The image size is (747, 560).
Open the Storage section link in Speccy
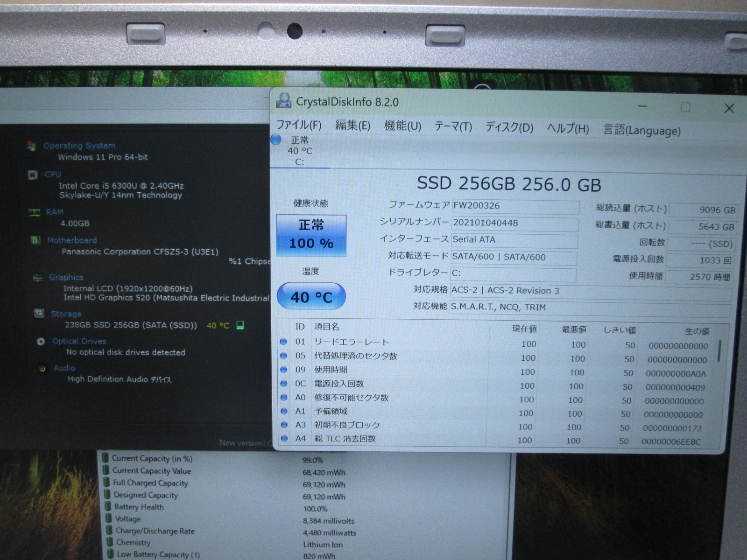(x=66, y=314)
